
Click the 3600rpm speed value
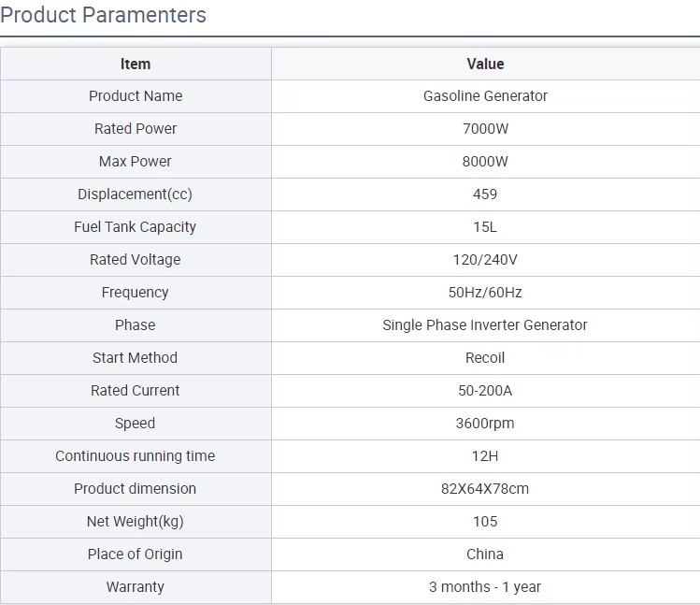pos(485,424)
